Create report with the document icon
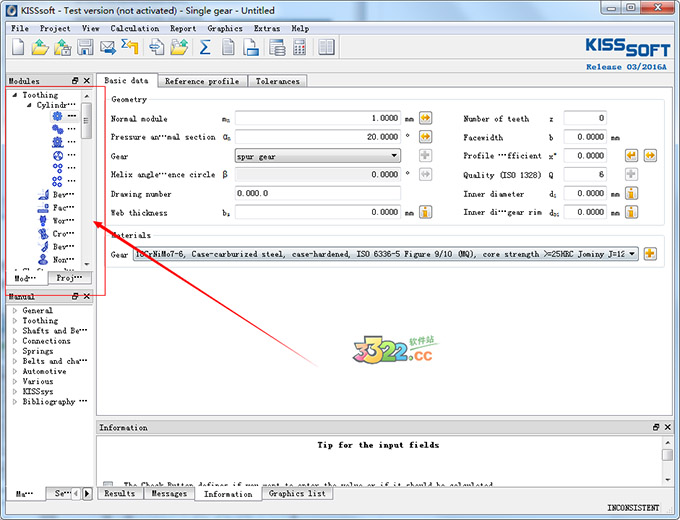The image size is (680, 520). (228, 47)
